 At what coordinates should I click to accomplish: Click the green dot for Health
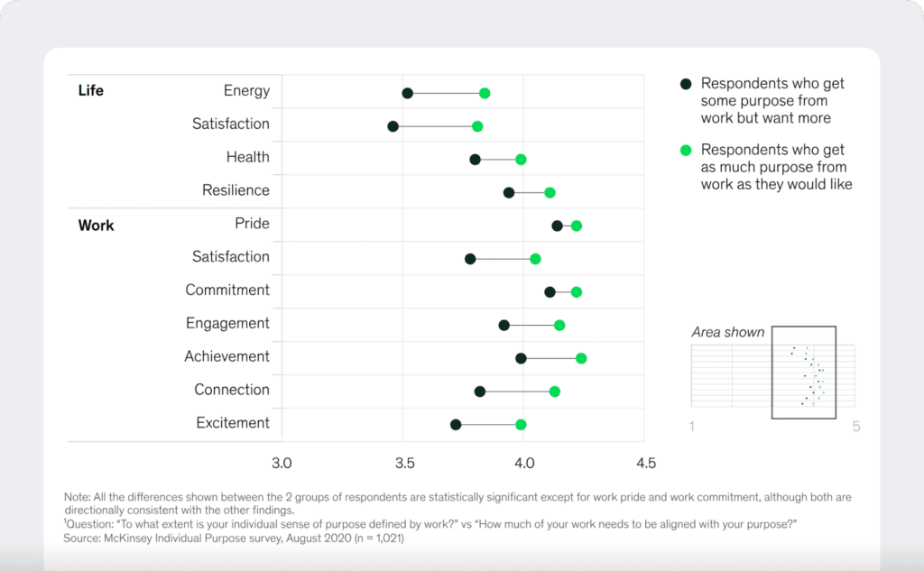(x=521, y=160)
